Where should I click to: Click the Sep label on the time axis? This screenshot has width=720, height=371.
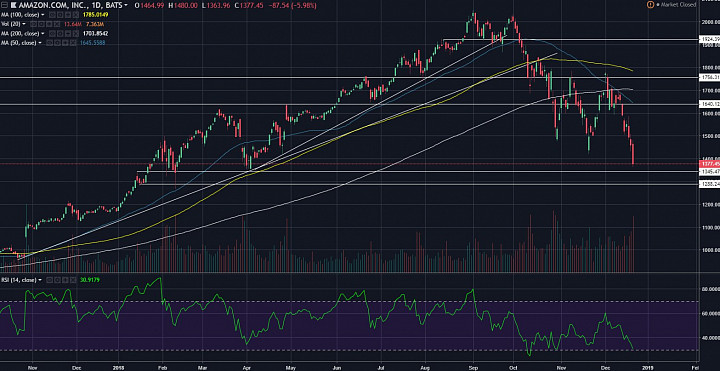point(473,367)
